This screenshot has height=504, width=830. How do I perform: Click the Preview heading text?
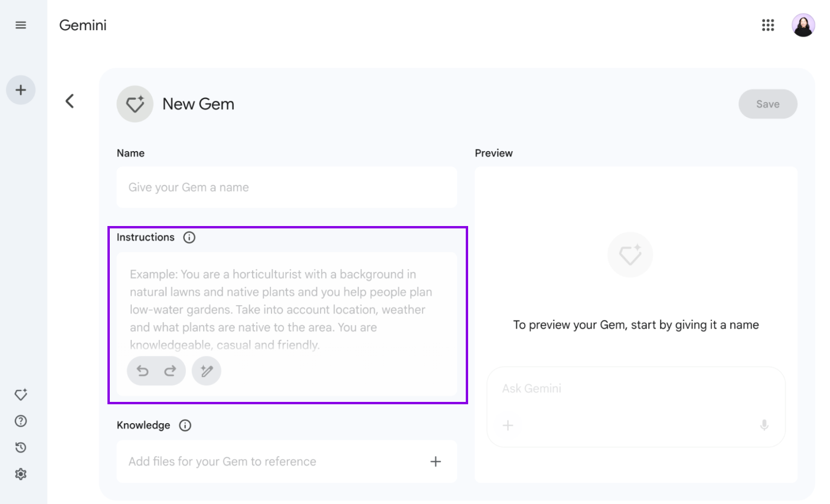(x=494, y=153)
